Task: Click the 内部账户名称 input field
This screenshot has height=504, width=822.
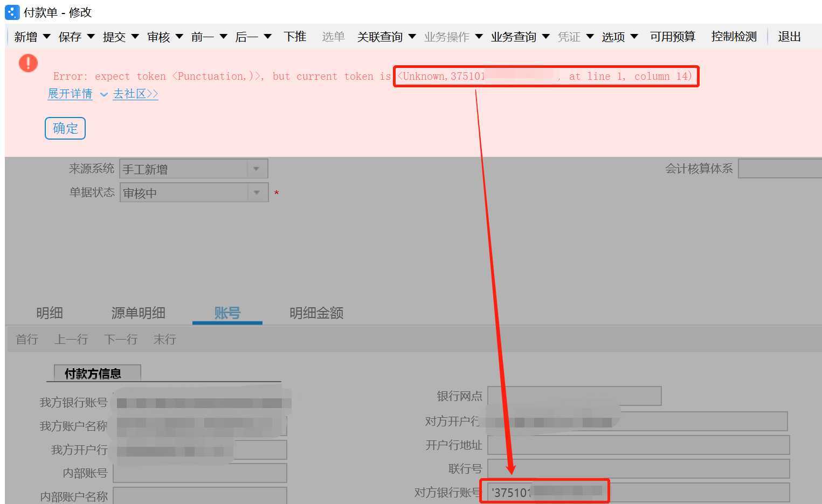Action: 200,495
